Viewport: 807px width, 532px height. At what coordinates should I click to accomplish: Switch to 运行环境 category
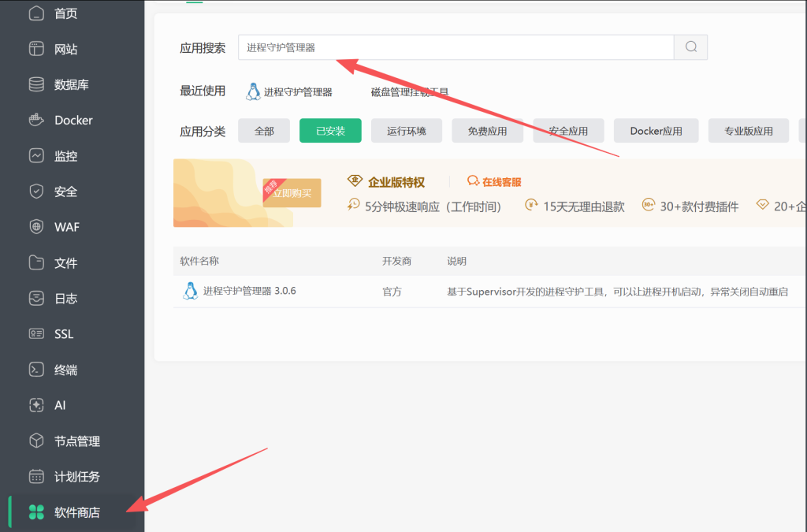pyautogui.click(x=407, y=131)
